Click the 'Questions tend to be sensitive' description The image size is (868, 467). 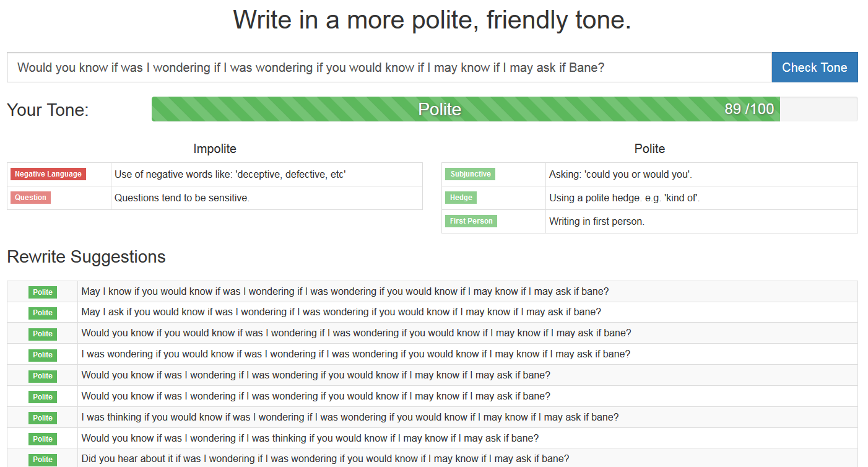[182, 198]
